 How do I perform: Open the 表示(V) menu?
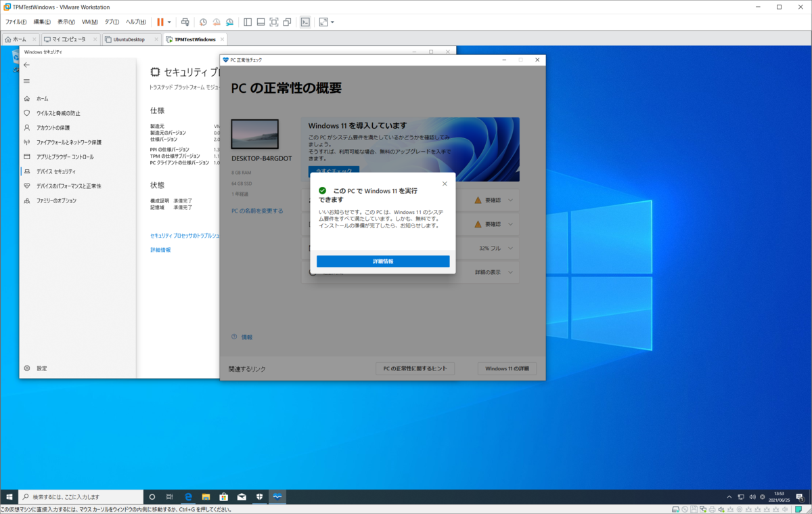pyautogui.click(x=66, y=22)
